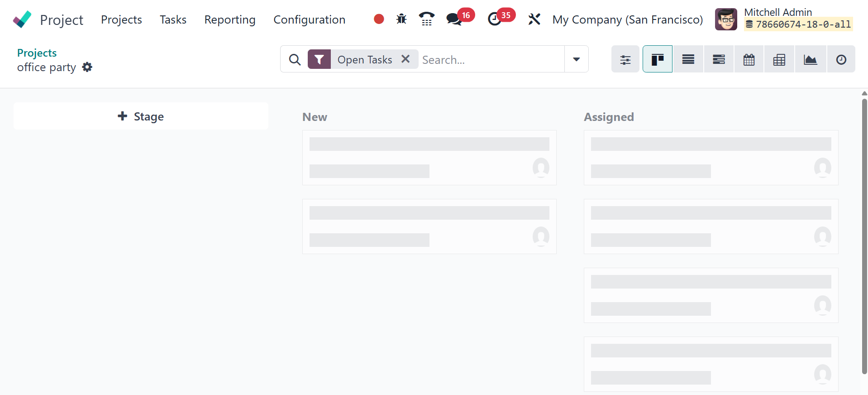Open the conversations messages icon
The image size is (868, 395).
(x=454, y=19)
